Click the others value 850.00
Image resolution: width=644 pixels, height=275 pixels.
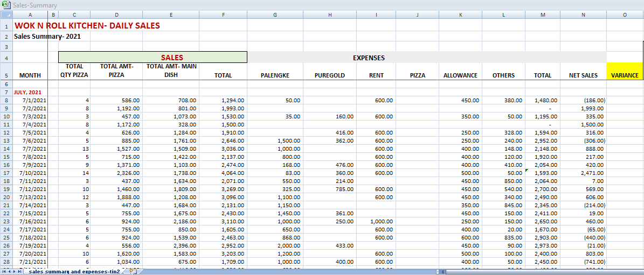[503, 181]
